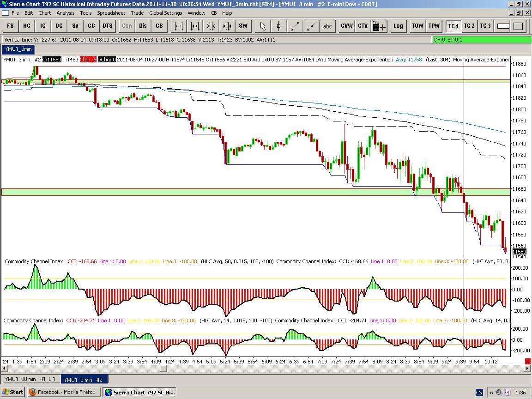Click the system tray clock 1:36
The height and width of the screenshot is (399, 532).
point(520,392)
